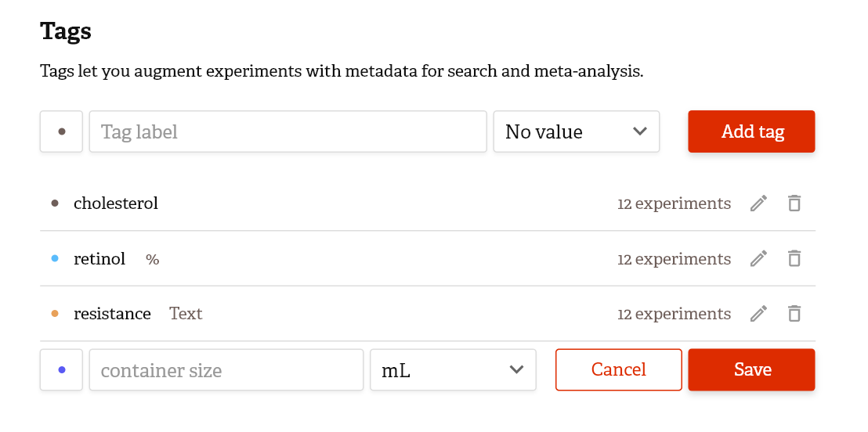Click the container size text field
Image resolution: width=868 pixels, height=432 pixels.
[226, 370]
